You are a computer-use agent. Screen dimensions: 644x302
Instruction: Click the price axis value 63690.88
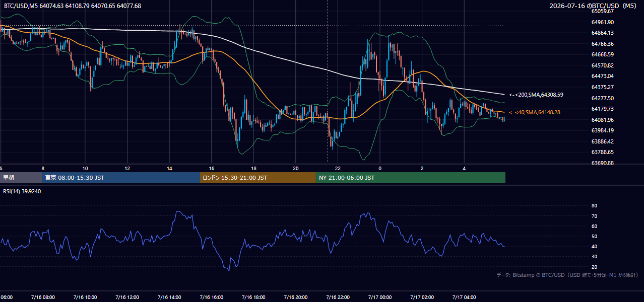click(x=602, y=163)
